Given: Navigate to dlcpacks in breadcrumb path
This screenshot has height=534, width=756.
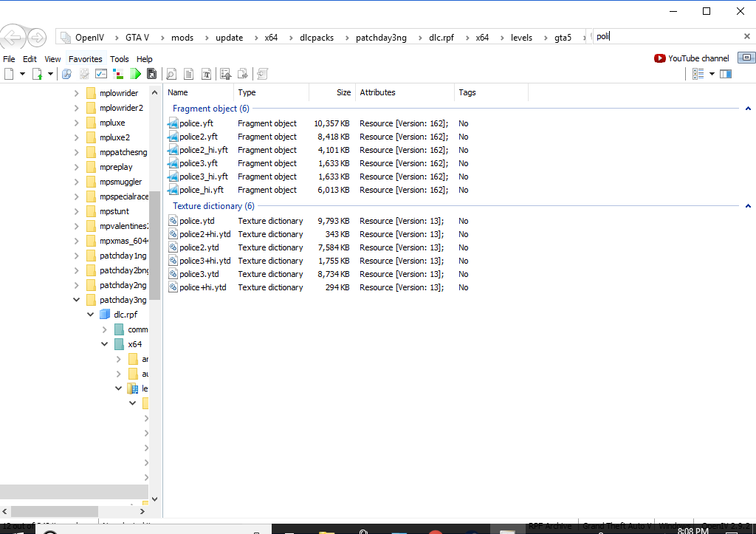Looking at the screenshot, I should pyautogui.click(x=317, y=38).
